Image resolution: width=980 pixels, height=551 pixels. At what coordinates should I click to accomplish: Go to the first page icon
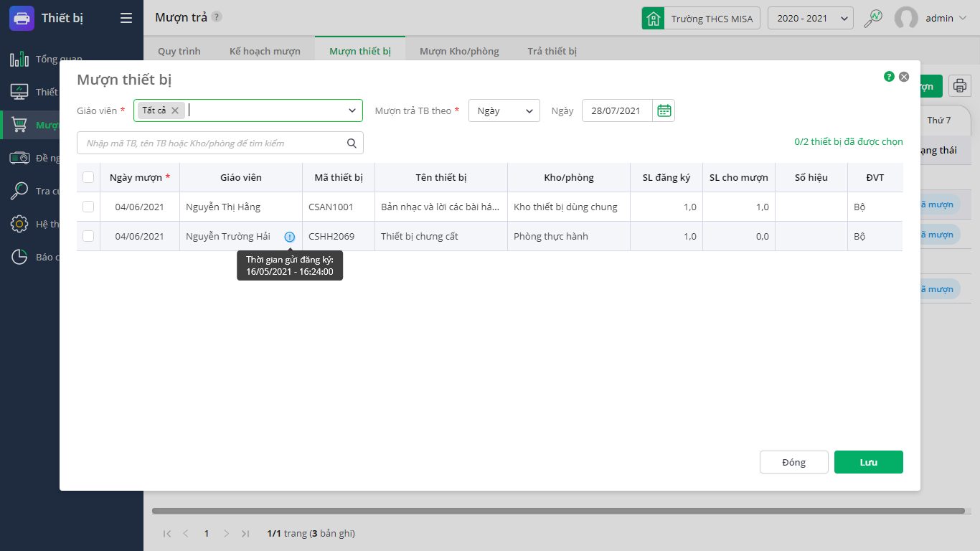pyautogui.click(x=167, y=534)
